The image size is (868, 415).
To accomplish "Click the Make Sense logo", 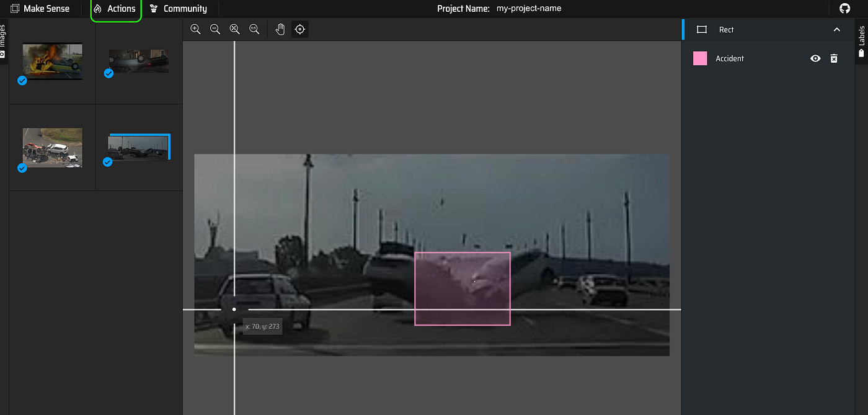I will 40,9.
